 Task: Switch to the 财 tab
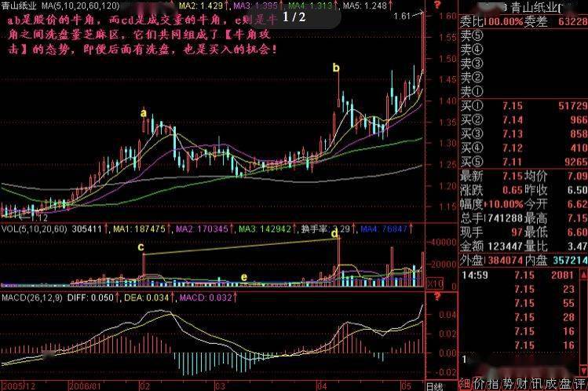(522, 383)
